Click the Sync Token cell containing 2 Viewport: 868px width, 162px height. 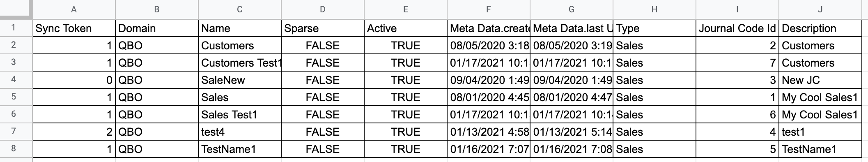pos(74,132)
